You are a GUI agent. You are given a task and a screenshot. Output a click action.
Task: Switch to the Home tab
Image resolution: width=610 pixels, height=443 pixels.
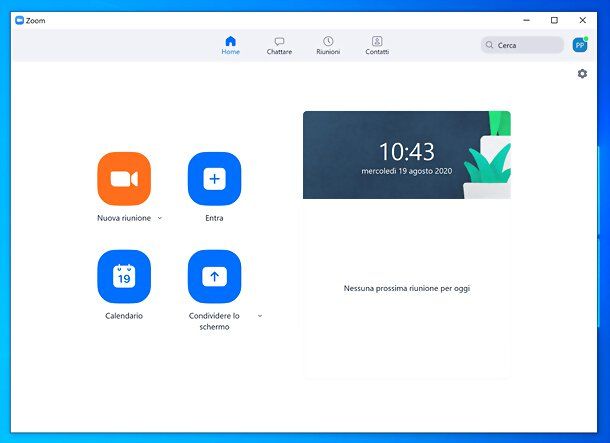click(231, 46)
